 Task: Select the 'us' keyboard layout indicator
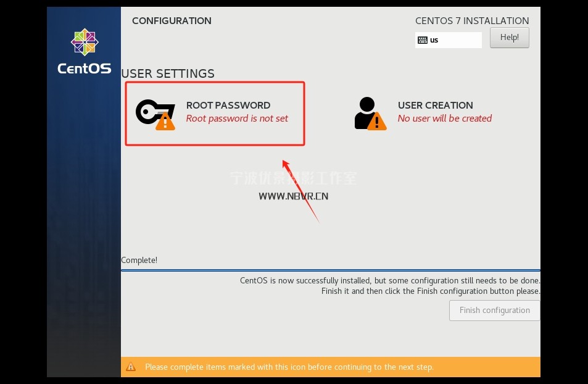pyautogui.click(x=448, y=40)
